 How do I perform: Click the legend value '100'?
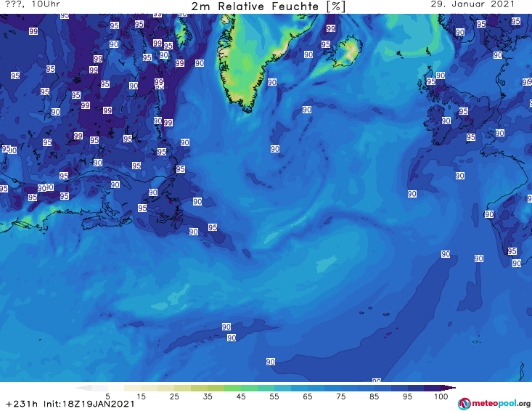click(x=441, y=396)
